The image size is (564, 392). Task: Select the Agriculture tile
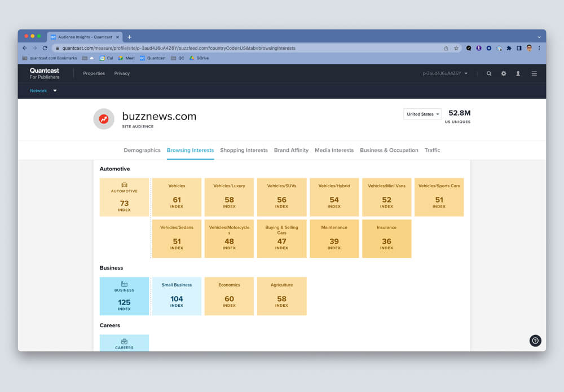(281, 296)
